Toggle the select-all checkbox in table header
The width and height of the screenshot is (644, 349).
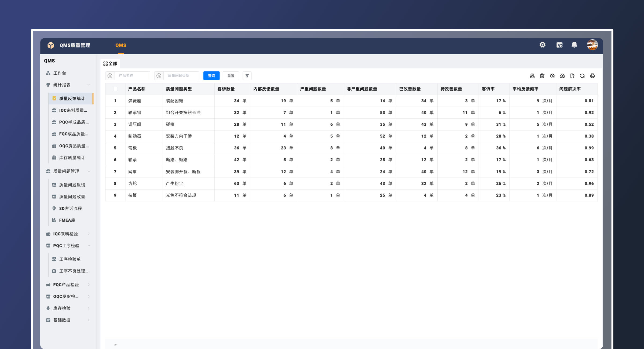pyautogui.click(x=115, y=89)
